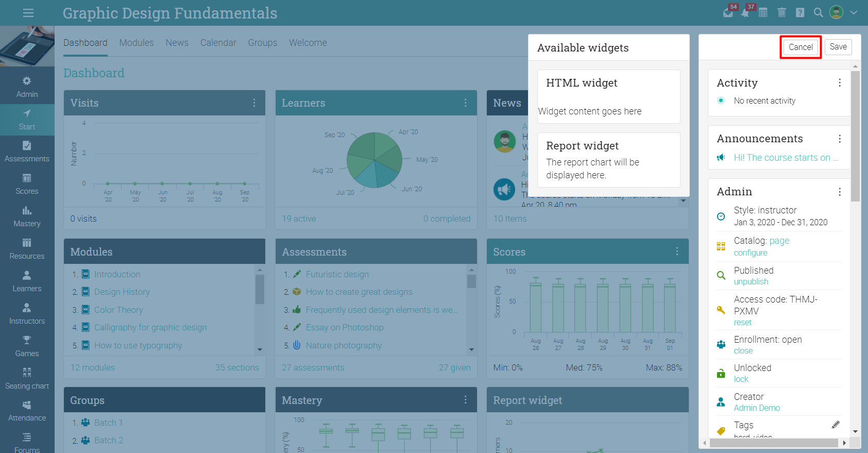868x453 pixels.
Task: Click the lock link under Unlocked
Action: click(x=741, y=379)
